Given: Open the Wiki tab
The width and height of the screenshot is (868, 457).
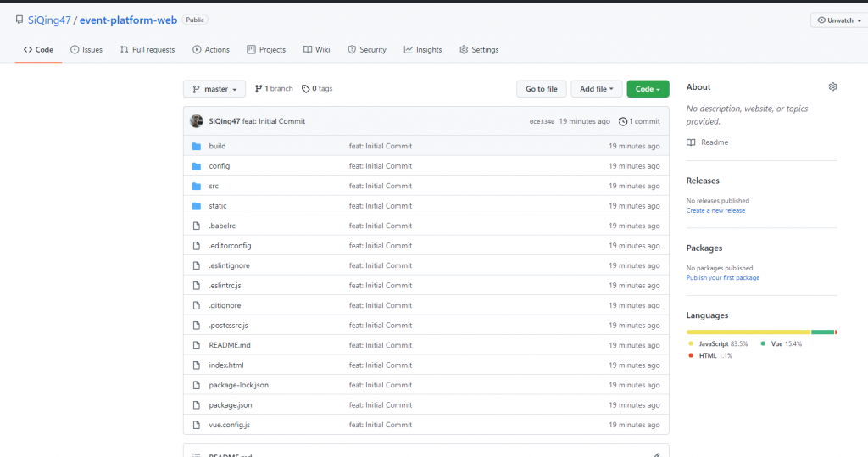Looking at the screenshot, I should [x=317, y=50].
